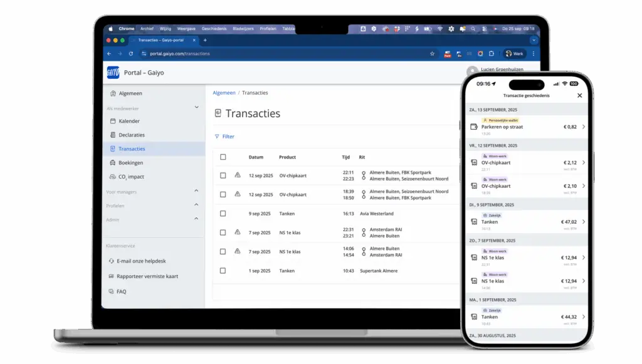
Task: Open the Algemeen sidebar item
Action: coord(126,93)
